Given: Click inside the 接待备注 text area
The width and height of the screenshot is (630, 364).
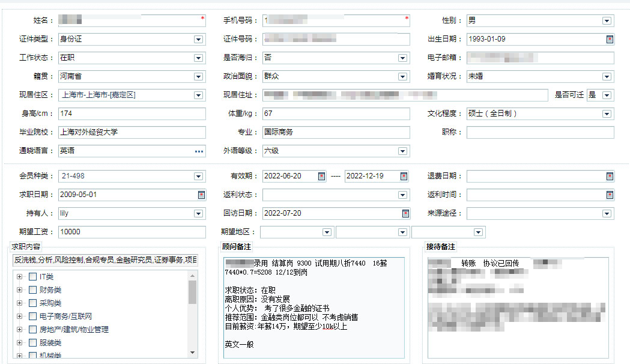Looking at the screenshot, I should tap(518, 308).
